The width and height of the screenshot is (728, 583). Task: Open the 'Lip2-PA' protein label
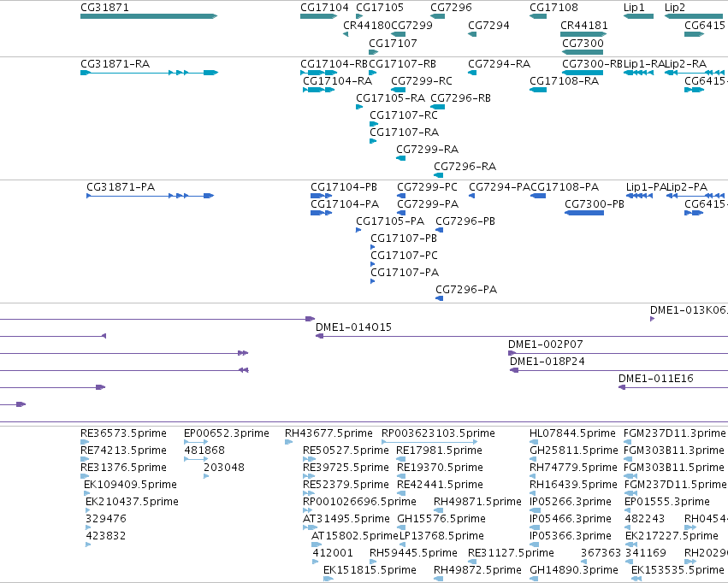point(687,187)
